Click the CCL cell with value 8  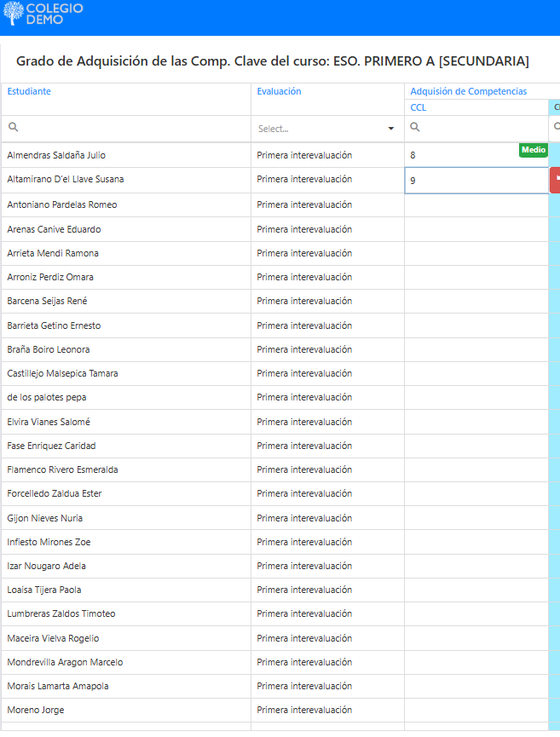[x=460, y=156]
